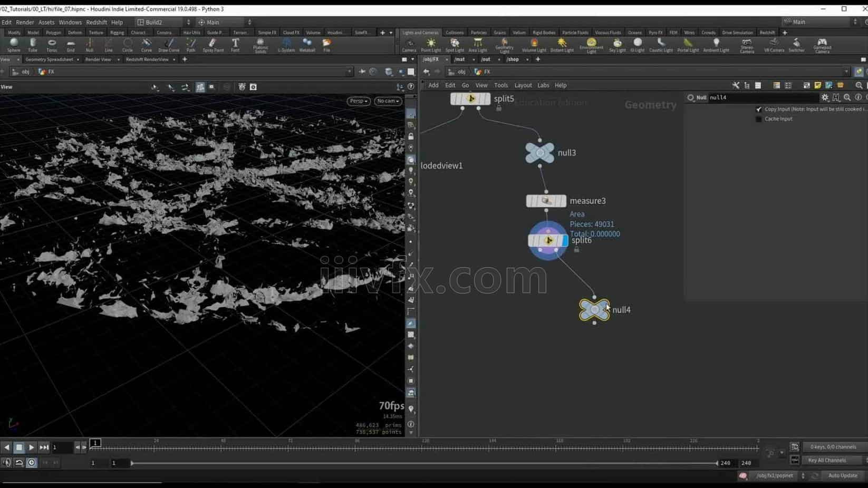Click the Torus shelf tool
The height and width of the screenshot is (488, 868).
(x=52, y=44)
